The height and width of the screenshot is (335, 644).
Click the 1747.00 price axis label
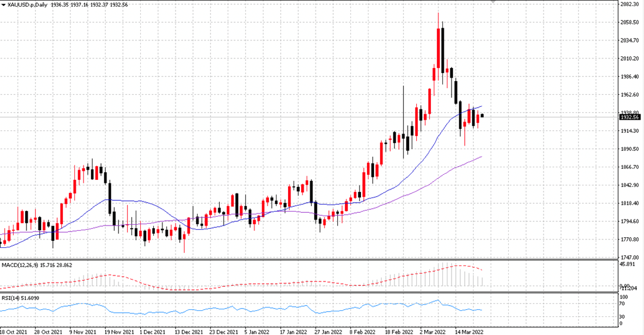(x=629, y=258)
